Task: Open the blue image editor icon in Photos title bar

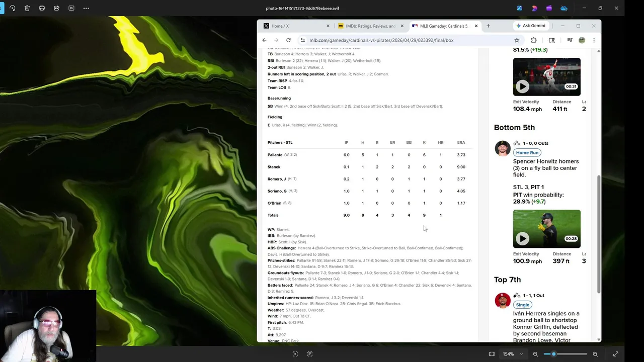Action: pyautogui.click(x=519, y=8)
